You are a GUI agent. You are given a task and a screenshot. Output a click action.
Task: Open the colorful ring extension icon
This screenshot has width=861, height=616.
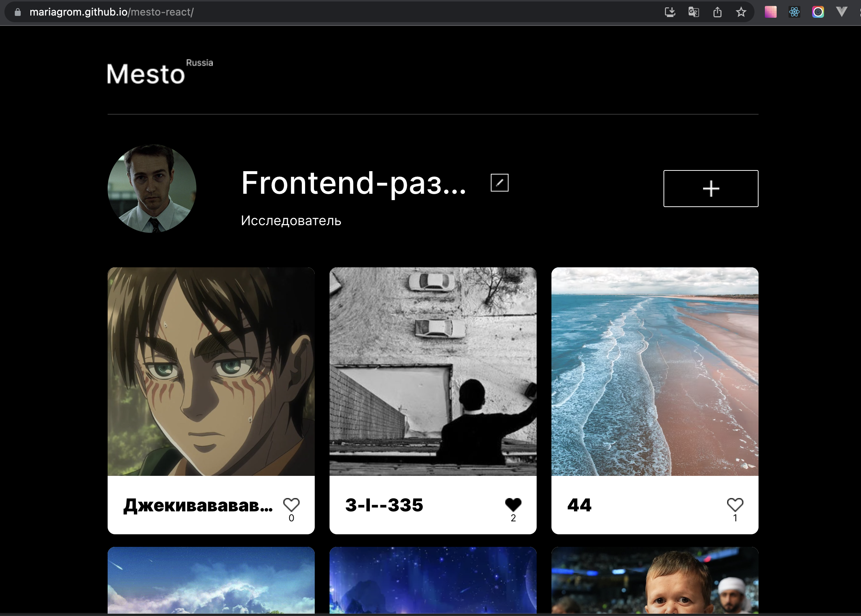(818, 12)
